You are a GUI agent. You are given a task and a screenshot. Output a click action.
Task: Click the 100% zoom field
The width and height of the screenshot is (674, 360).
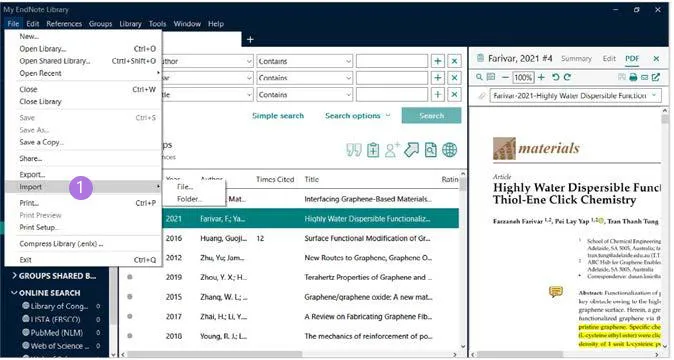(x=523, y=77)
